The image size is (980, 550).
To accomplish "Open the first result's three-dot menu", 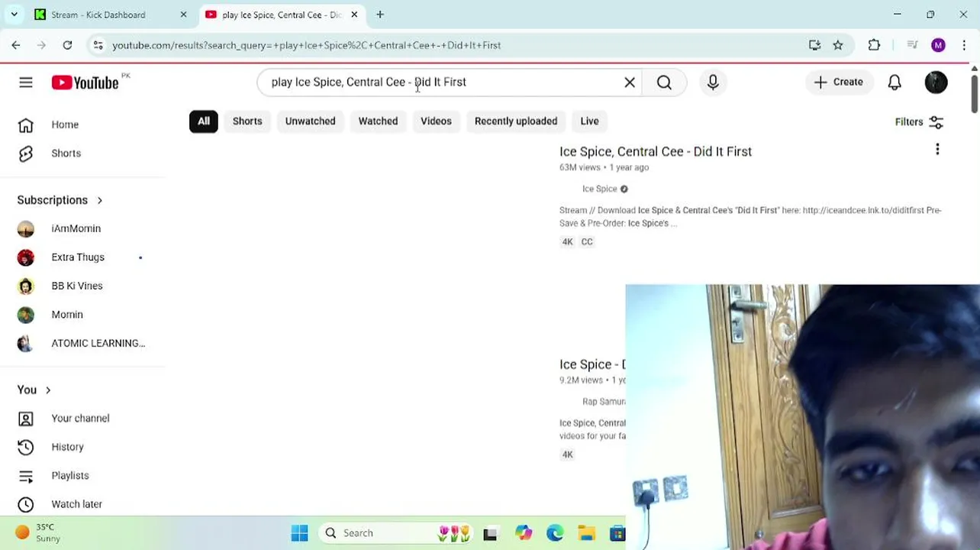I will [937, 150].
